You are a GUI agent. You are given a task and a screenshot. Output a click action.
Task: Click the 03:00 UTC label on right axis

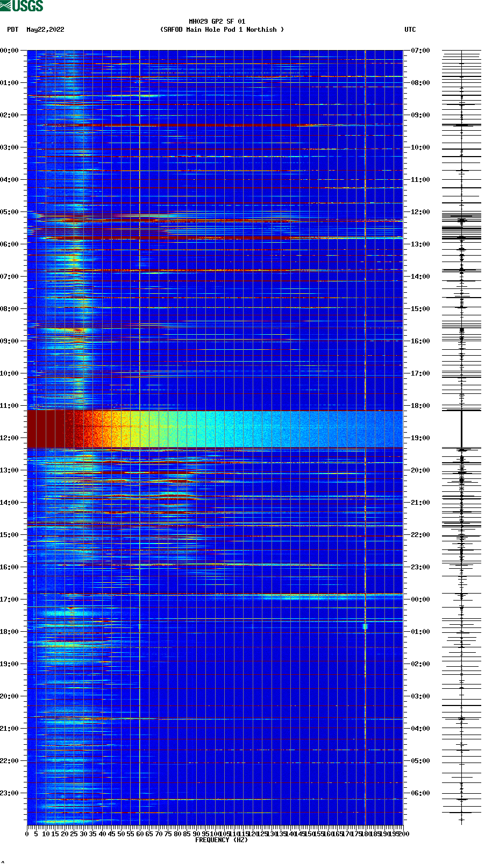420,696
